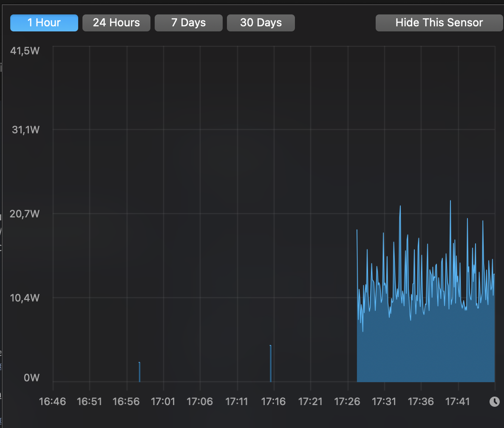Screen dimensions: 504x428
Task: Click the 17:11 time label
Action: coord(237,401)
